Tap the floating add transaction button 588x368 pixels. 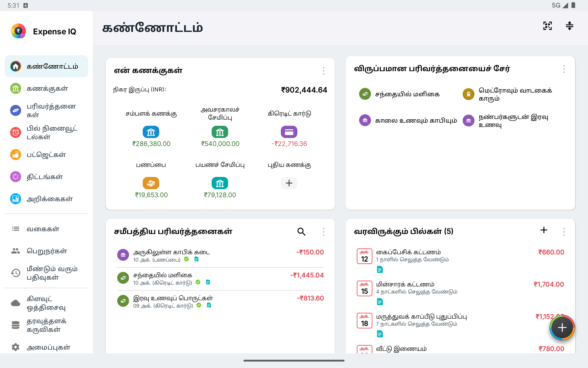562,328
